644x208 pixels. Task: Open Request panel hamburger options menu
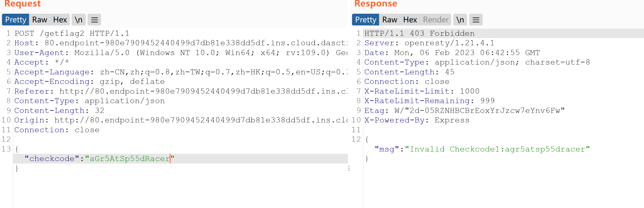(94, 20)
